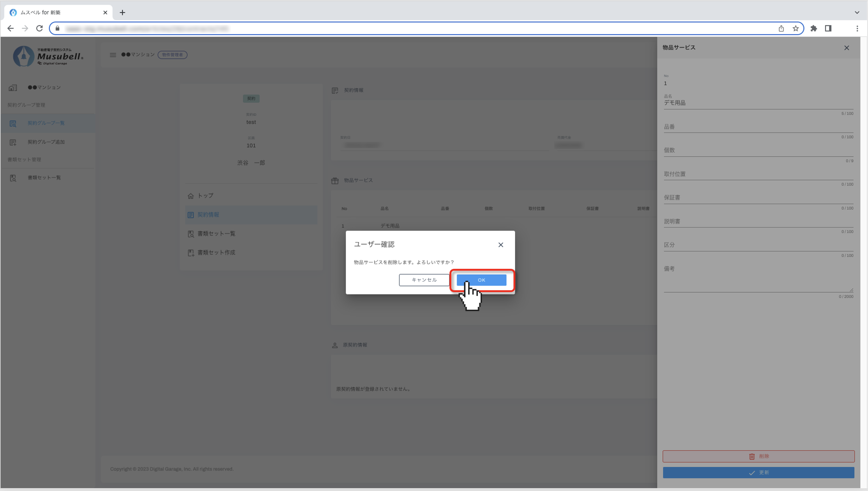Viewport: 868px width, 491px height.
Task: Click the blue 更新 button
Action: click(758, 472)
